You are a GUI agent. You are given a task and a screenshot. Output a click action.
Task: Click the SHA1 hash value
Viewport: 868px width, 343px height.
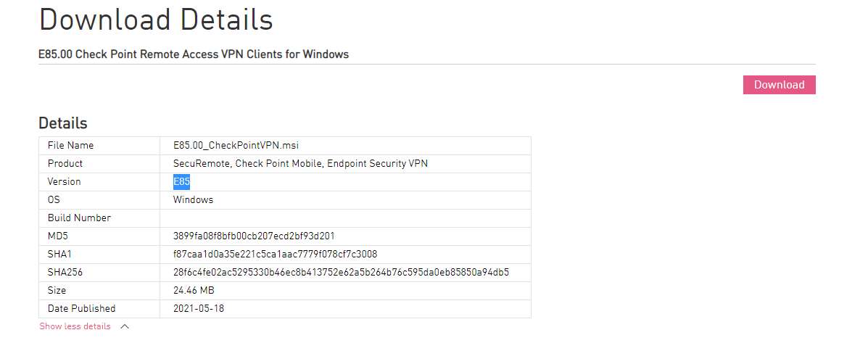pyautogui.click(x=275, y=255)
